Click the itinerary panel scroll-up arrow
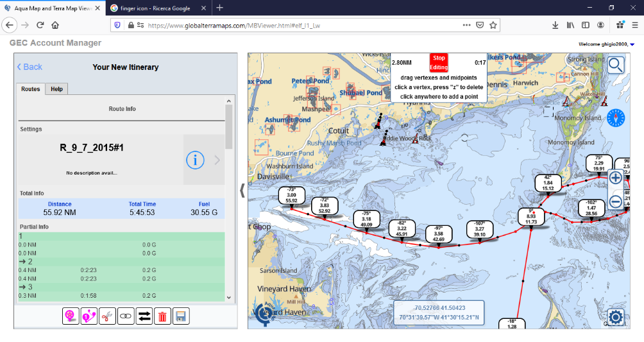 [x=229, y=101]
